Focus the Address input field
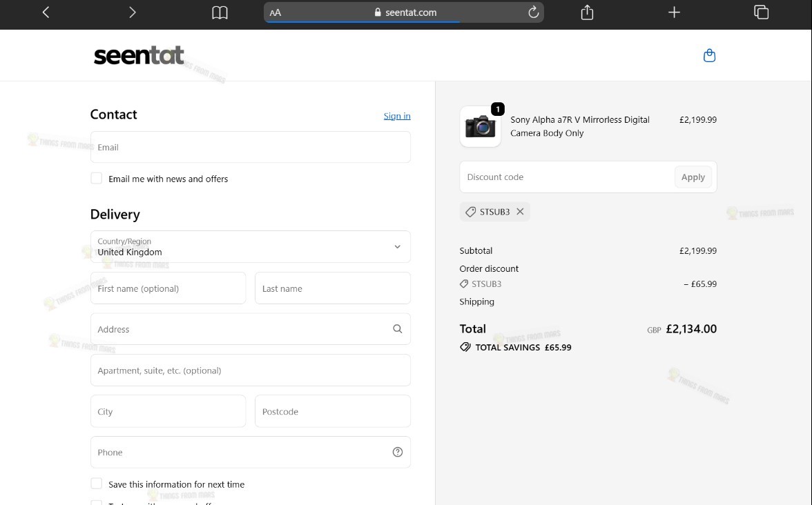This screenshot has height=505, width=812. click(250, 328)
